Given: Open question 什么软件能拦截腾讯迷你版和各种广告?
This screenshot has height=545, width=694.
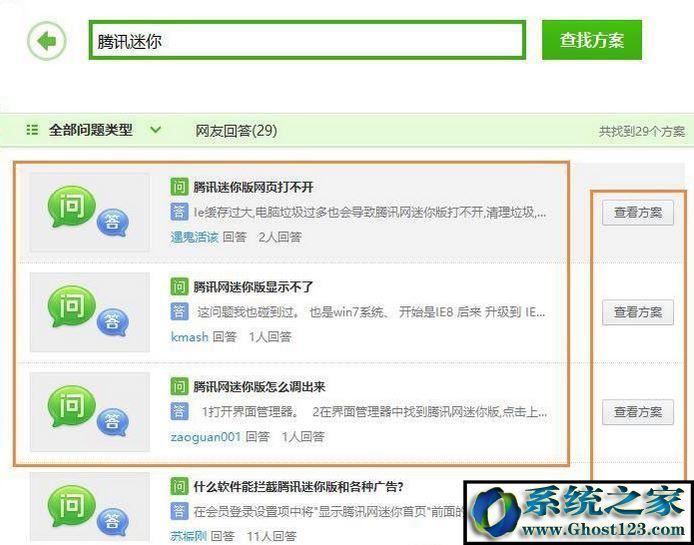Looking at the screenshot, I should (x=298, y=487).
